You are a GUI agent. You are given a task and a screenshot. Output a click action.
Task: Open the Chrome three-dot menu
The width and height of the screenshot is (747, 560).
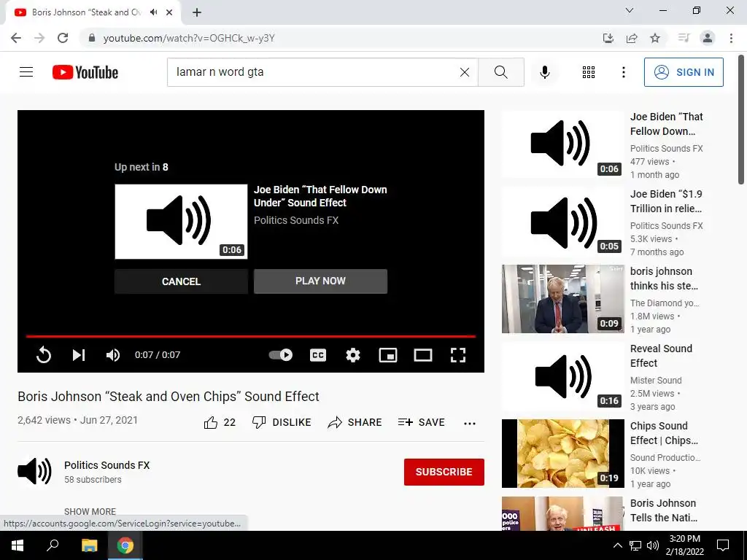(731, 38)
